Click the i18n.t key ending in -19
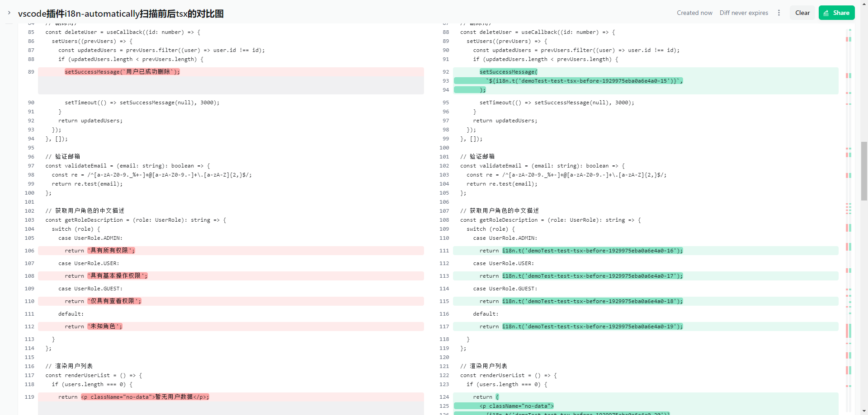868x415 pixels. [592, 326]
